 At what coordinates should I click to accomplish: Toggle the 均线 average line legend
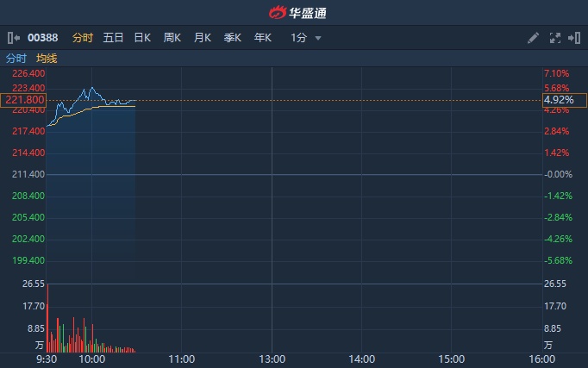[x=47, y=59]
